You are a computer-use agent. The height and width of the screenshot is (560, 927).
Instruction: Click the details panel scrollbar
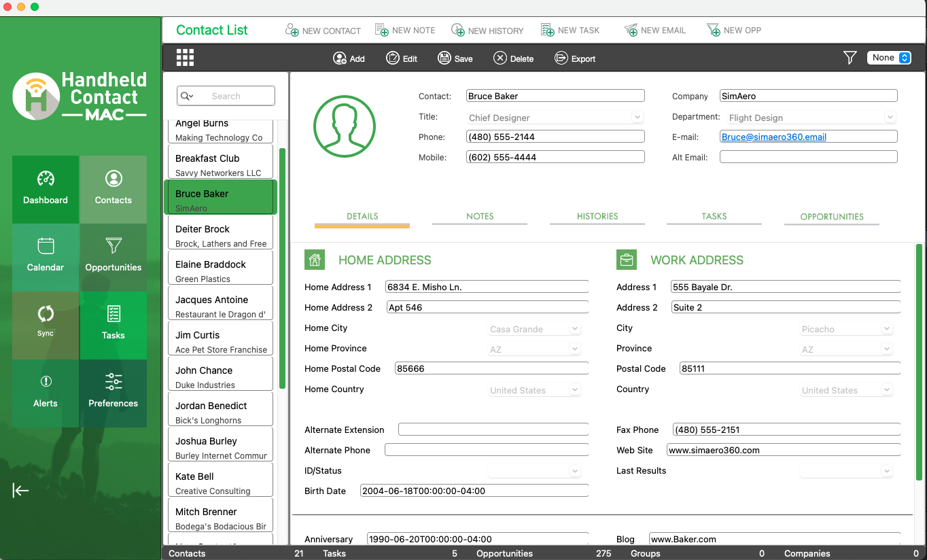point(919,362)
